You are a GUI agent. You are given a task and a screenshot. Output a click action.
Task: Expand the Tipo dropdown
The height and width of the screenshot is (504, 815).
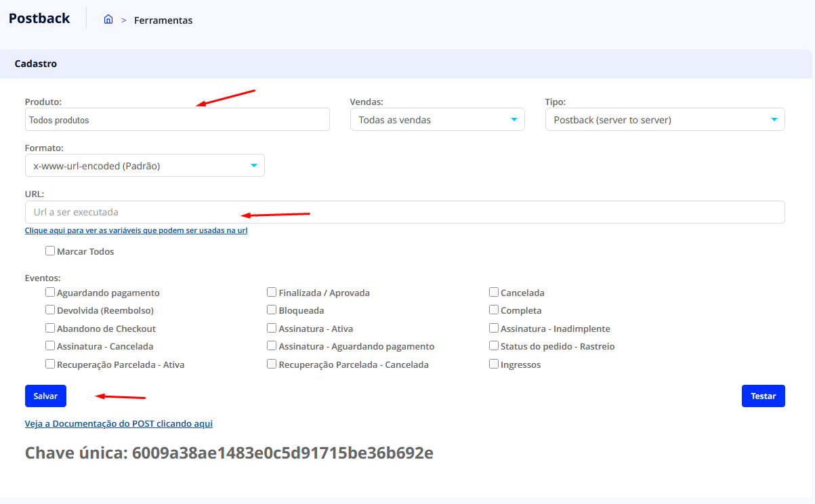pyautogui.click(x=665, y=120)
